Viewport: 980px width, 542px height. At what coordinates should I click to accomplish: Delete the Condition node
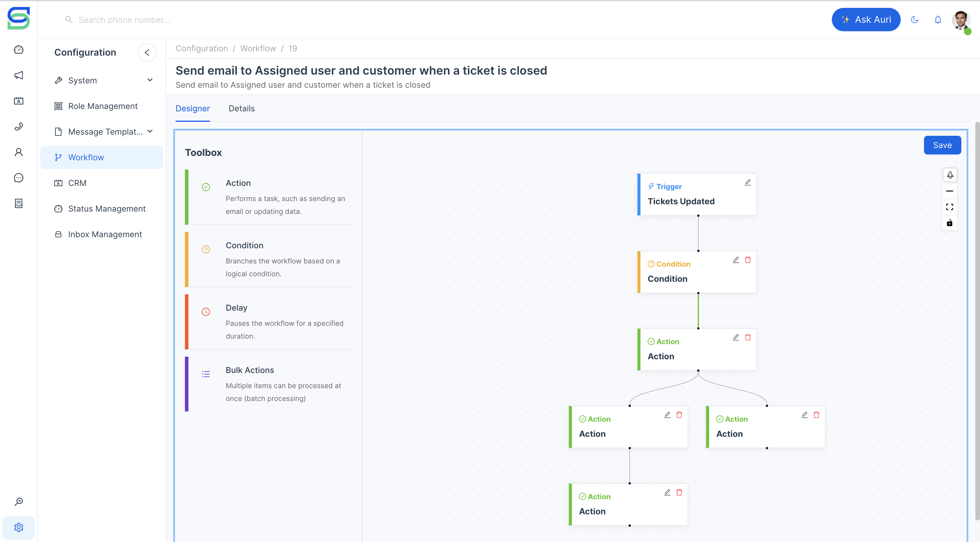coord(748,260)
